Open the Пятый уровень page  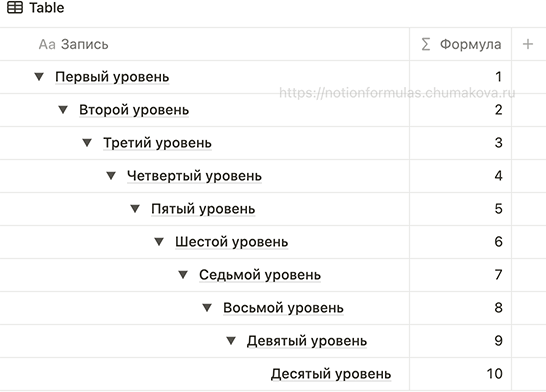pos(203,209)
